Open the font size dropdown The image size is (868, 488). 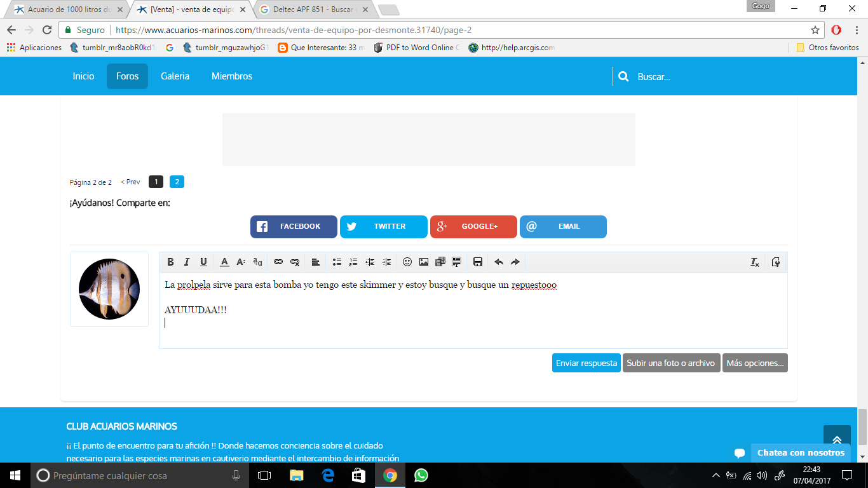[x=241, y=262]
